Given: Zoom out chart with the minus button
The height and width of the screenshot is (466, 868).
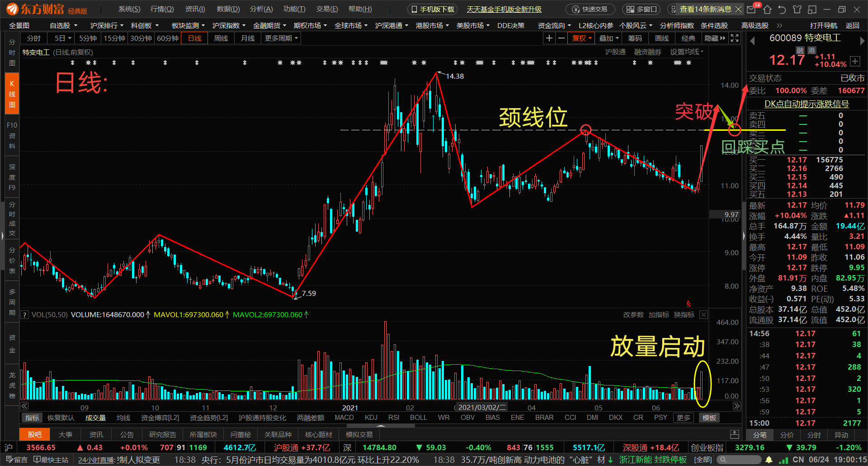Looking at the screenshot, I should (x=561, y=38).
